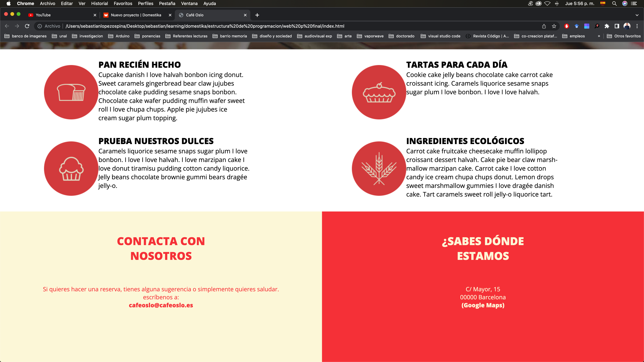Open the Historial menu
Screen dimensions: 644x362
pyautogui.click(x=99, y=3)
